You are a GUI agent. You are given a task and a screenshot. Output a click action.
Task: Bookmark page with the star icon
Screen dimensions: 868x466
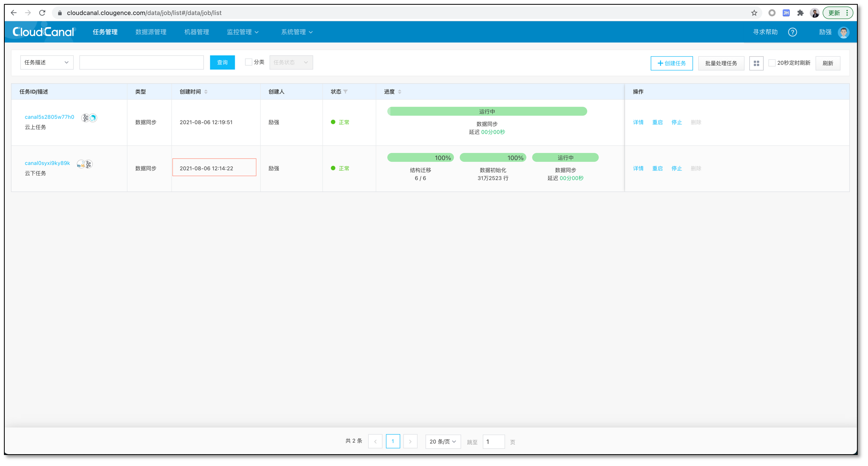(754, 13)
